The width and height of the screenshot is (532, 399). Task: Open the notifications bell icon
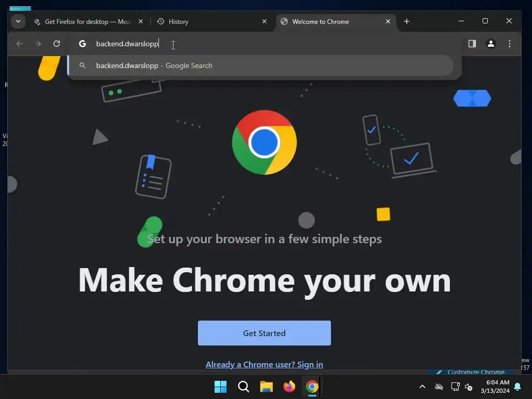coord(518,387)
